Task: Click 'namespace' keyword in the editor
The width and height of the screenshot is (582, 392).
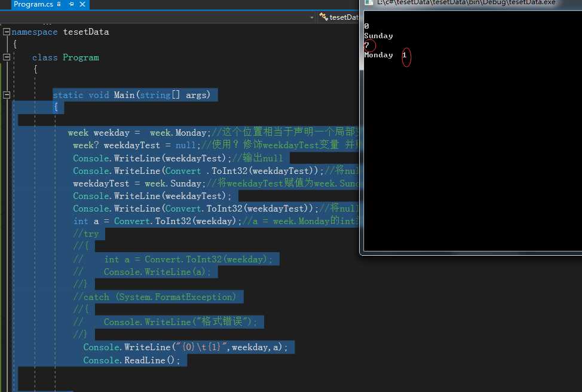Action: 35,32
